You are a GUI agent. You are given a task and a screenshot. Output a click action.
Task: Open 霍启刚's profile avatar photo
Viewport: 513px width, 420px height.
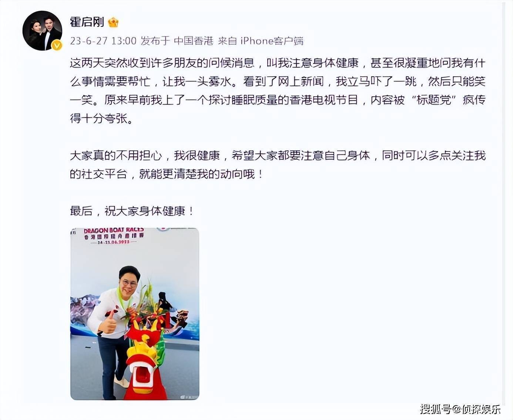(42, 30)
